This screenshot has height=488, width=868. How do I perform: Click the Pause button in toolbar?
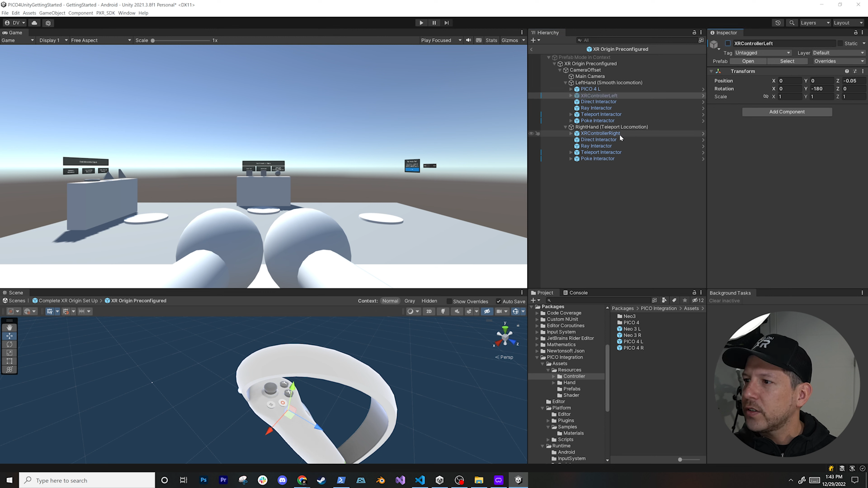434,23
